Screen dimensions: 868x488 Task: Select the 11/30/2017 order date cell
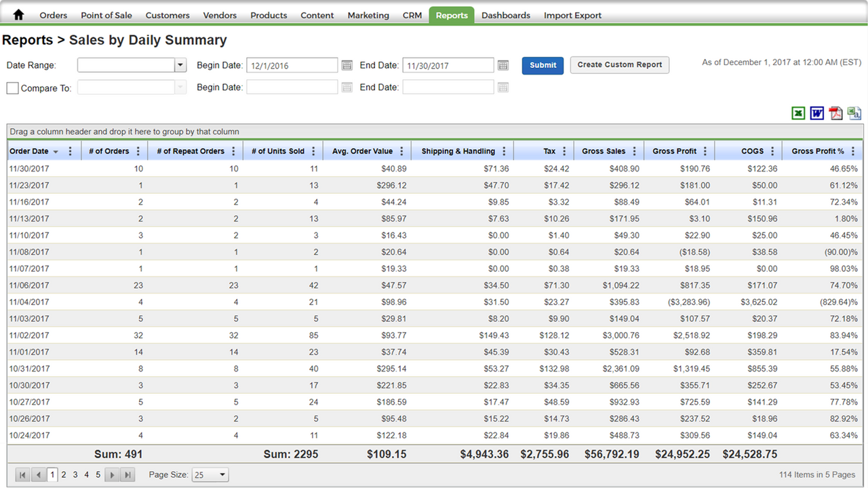29,169
